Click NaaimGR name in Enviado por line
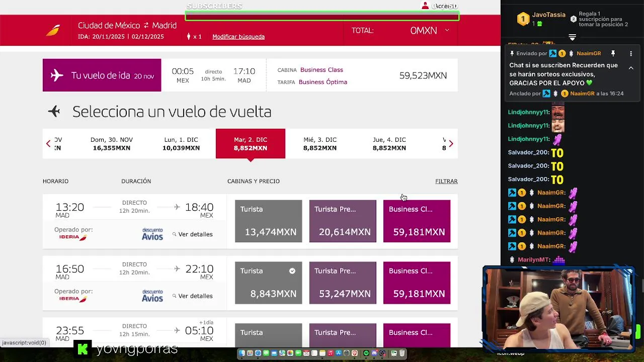The height and width of the screenshot is (362, 644). 589,53
